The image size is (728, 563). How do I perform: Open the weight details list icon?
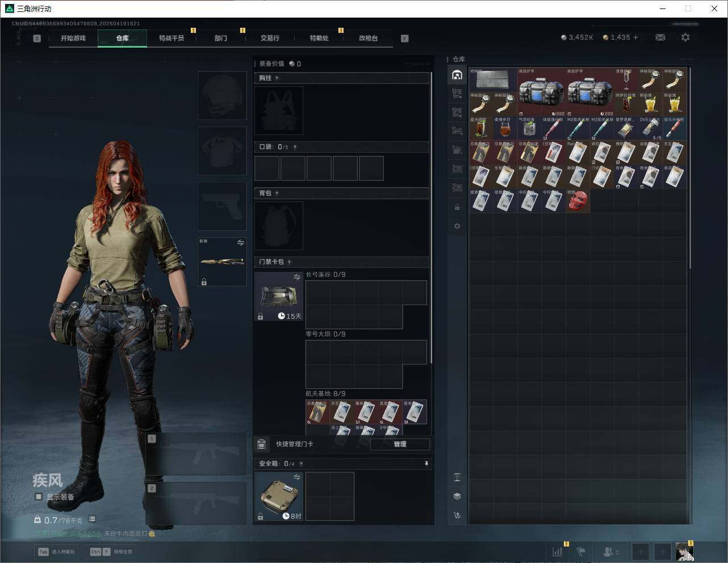(x=92, y=519)
